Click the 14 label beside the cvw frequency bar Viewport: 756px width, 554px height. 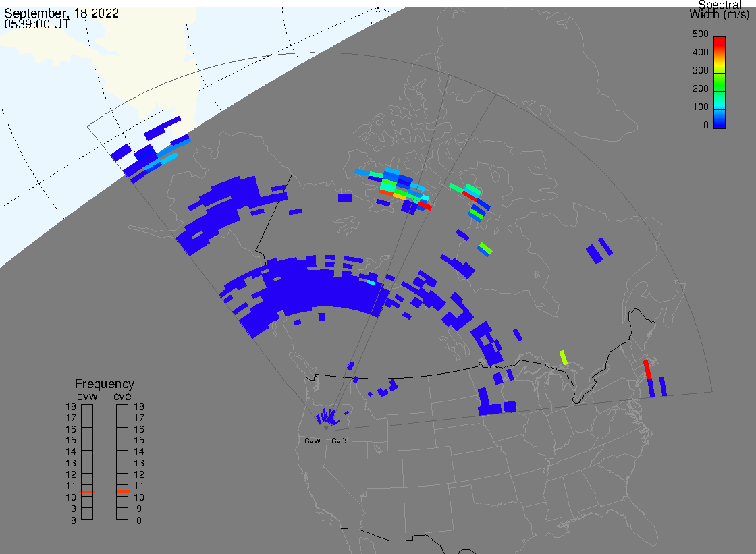click(71, 452)
